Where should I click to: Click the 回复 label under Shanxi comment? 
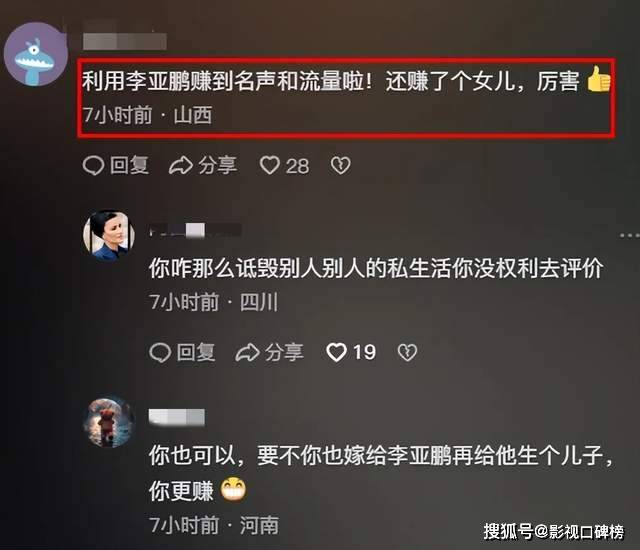[x=129, y=166]
